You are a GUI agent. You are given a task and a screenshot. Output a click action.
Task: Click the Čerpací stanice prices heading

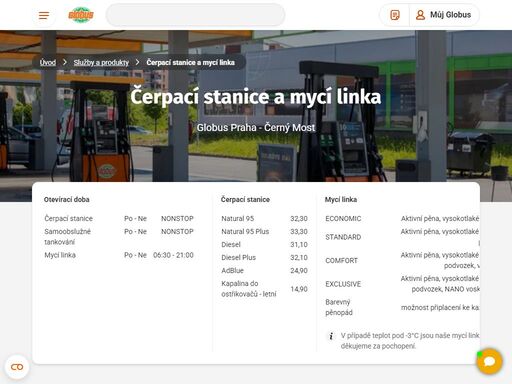(245, 200)
